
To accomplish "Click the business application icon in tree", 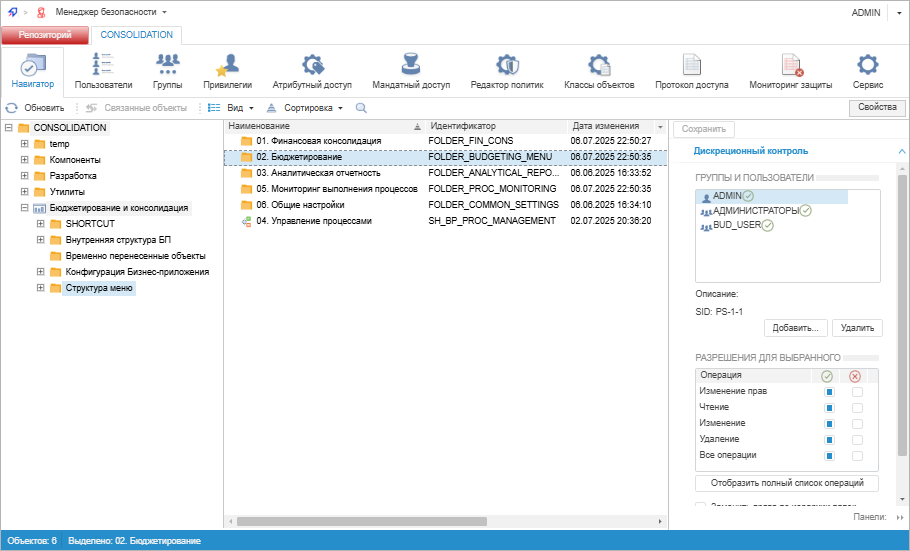I will coord(39,208).
